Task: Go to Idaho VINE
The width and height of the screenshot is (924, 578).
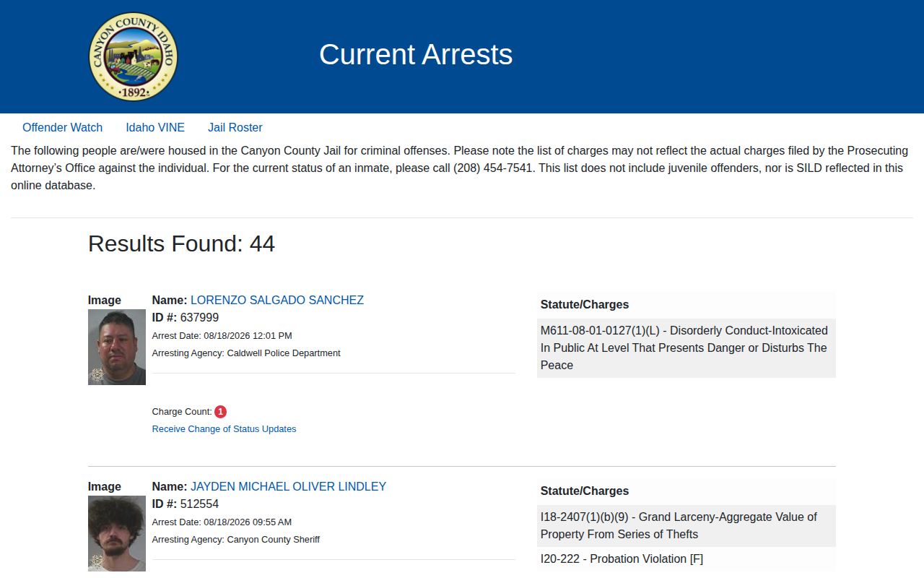Action: 155,128
